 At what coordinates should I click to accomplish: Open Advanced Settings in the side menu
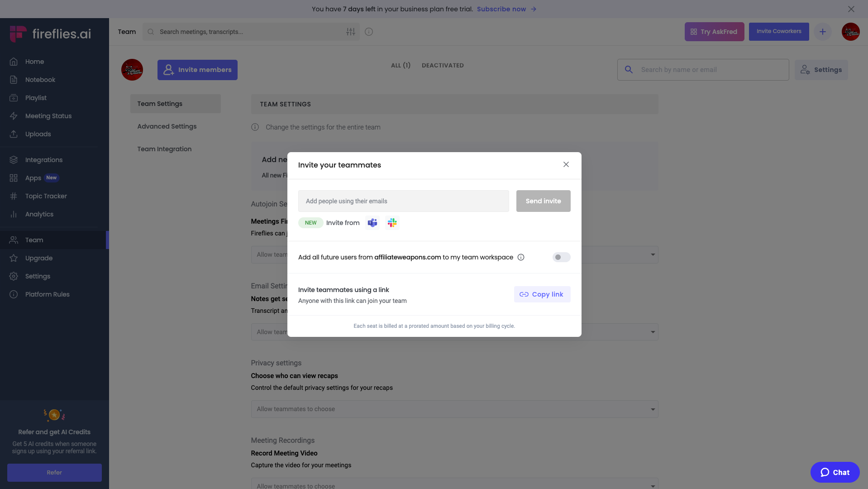pos(167,126)
